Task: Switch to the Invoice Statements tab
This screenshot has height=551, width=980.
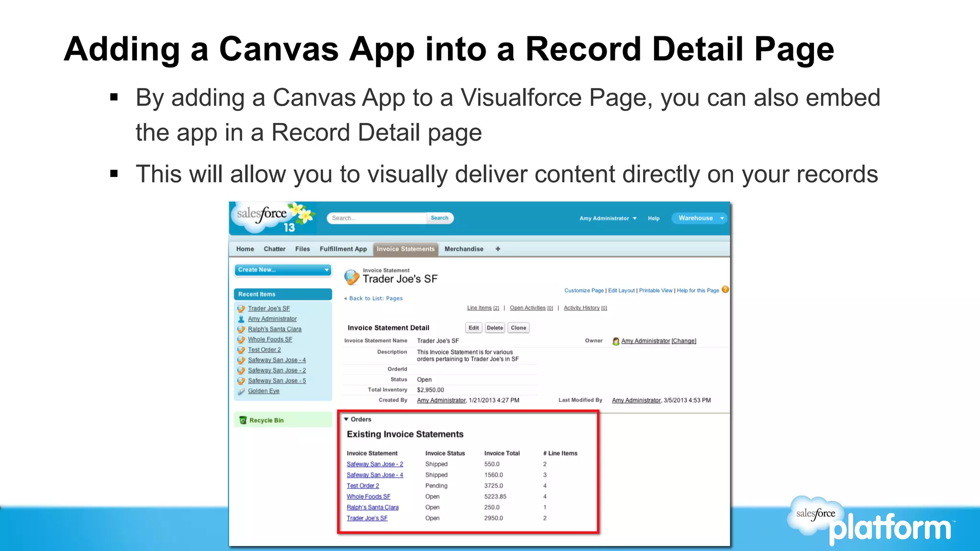Action: (x=405, y=249)
